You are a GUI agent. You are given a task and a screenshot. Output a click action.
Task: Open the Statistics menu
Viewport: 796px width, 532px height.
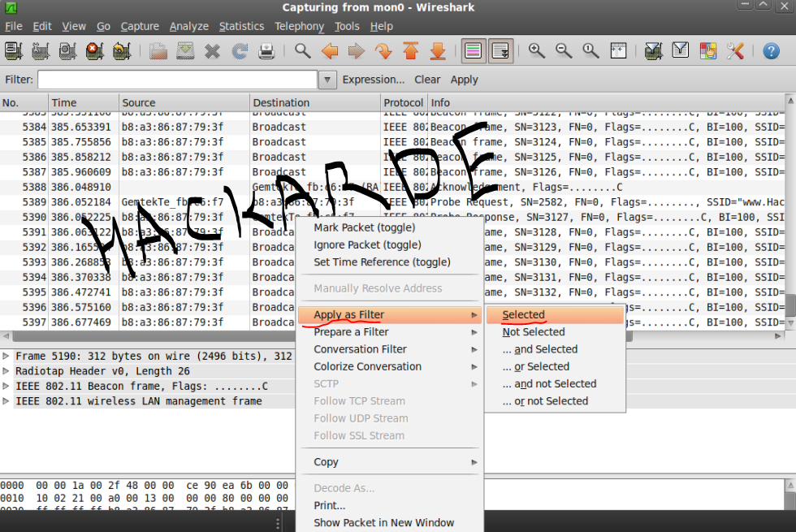point(242,26)
